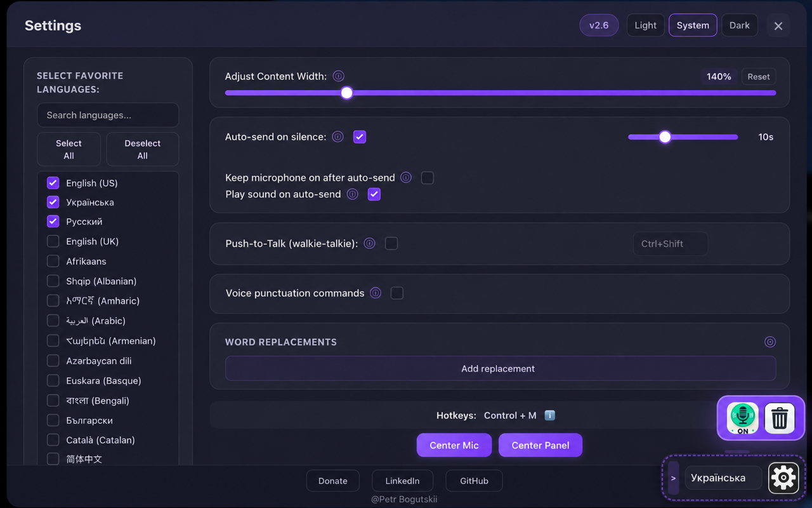This screenshot has width=812, height=508.
Task: Click the Add replacement button
Action: coord(501,368)
